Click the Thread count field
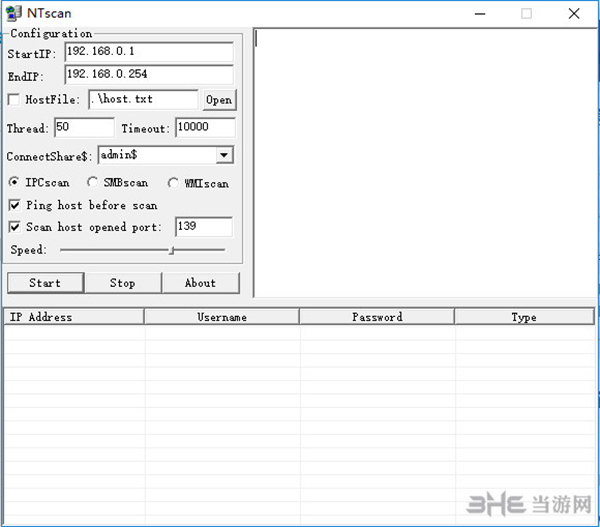Screen dimensions: 600x527 tap(84, 127)
